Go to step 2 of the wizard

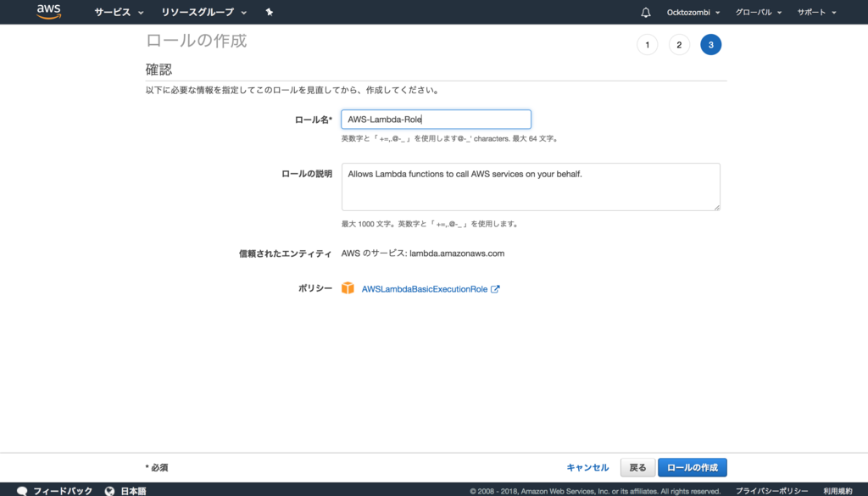click(679, 45)
